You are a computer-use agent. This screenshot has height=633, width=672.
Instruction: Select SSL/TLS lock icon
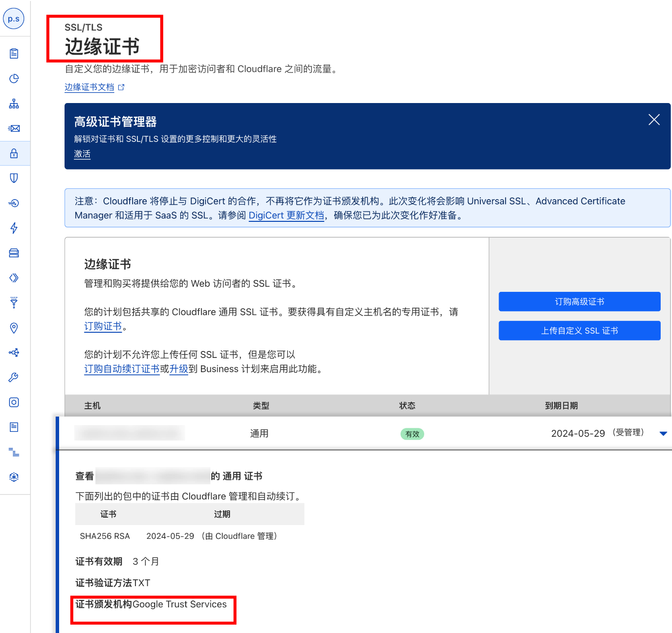(14, 153)
